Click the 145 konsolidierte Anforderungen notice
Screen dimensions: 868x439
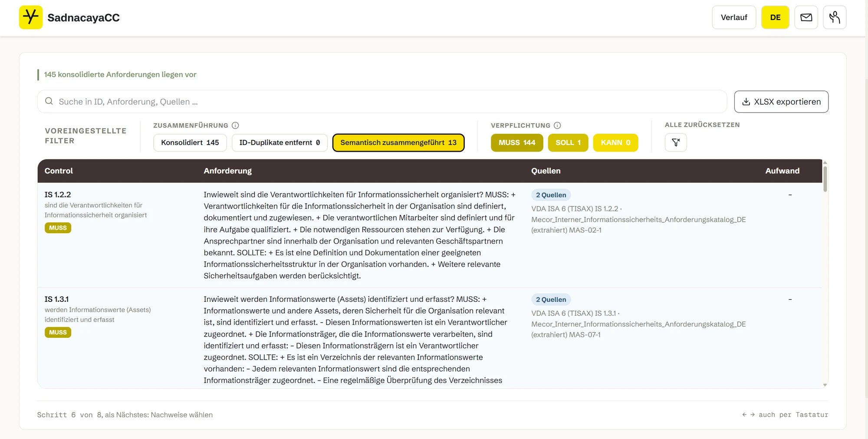120,75
